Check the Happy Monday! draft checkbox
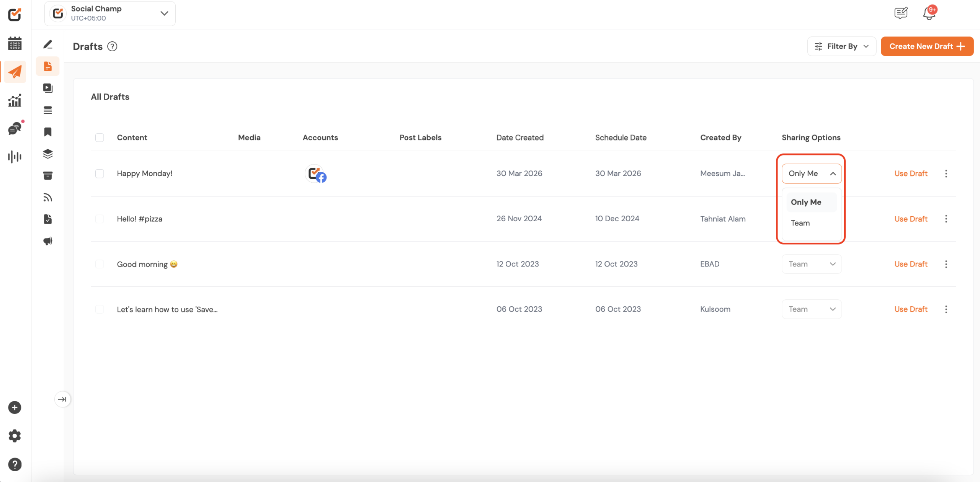Viewport: 980px width, 482px height. (x=100, y=173)
